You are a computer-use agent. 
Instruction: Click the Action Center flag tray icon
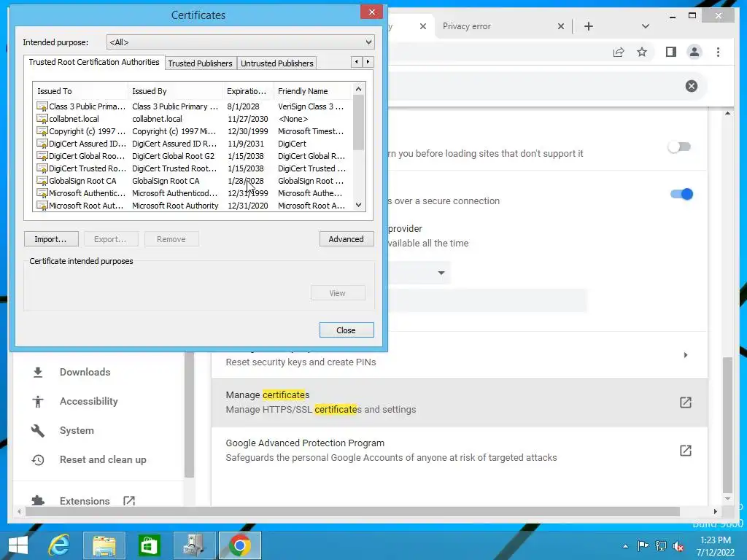[x=643, y=545]
